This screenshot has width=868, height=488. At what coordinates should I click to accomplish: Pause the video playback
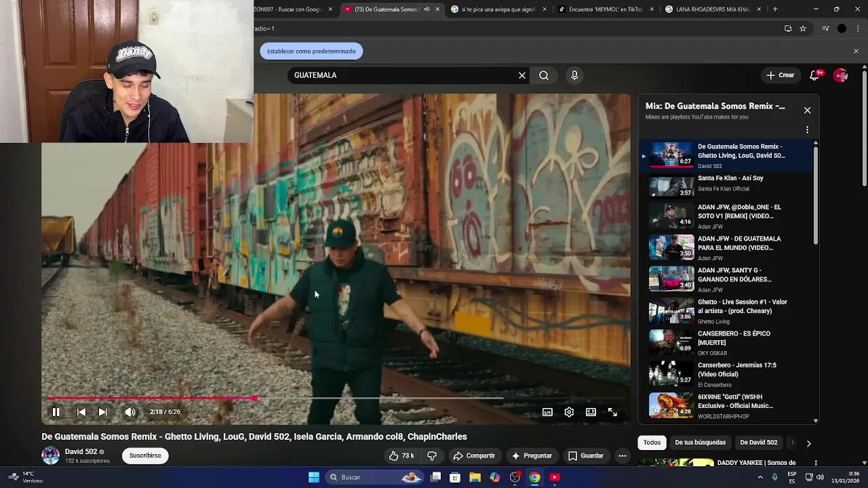tap(56, 412)
